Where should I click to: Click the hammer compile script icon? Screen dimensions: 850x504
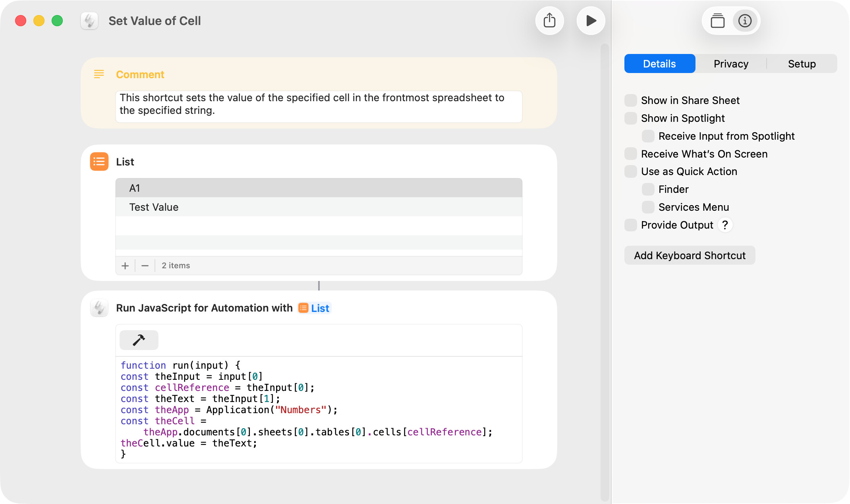(139, 340)
